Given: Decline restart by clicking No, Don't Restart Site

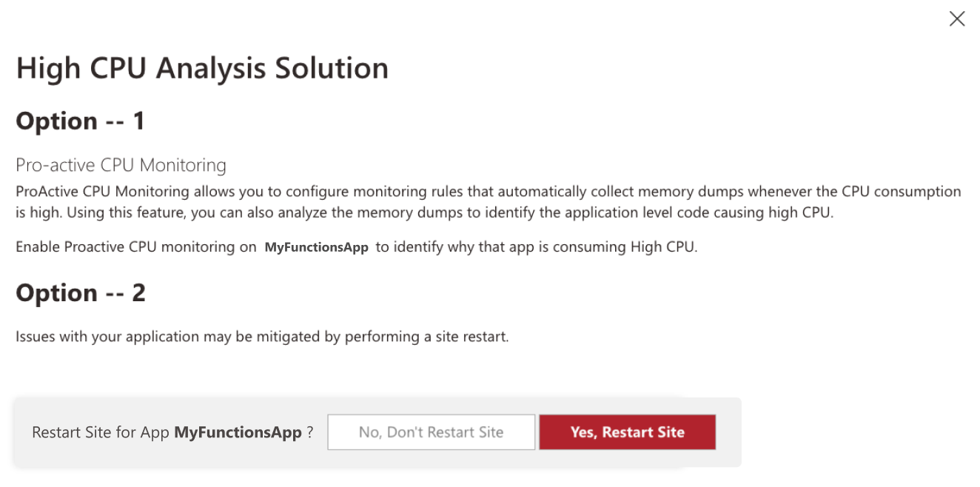Looking at the screenshot, I should tap(431, 431).
